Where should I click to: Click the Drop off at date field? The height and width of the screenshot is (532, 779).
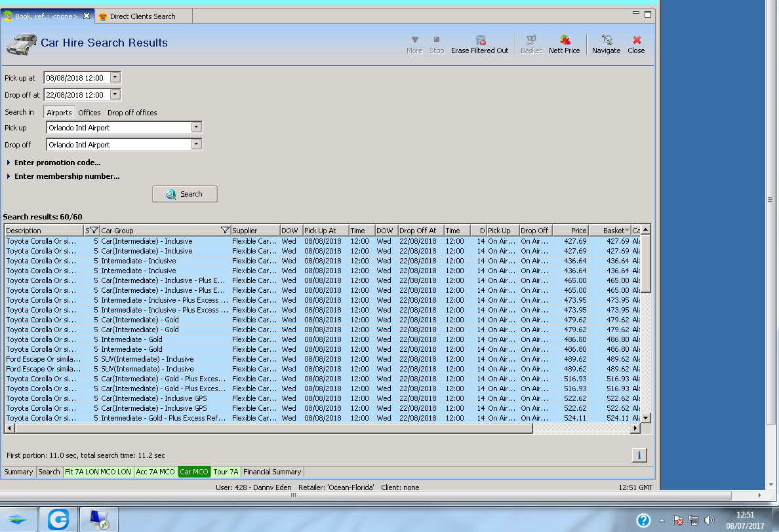tap(77, 94)
